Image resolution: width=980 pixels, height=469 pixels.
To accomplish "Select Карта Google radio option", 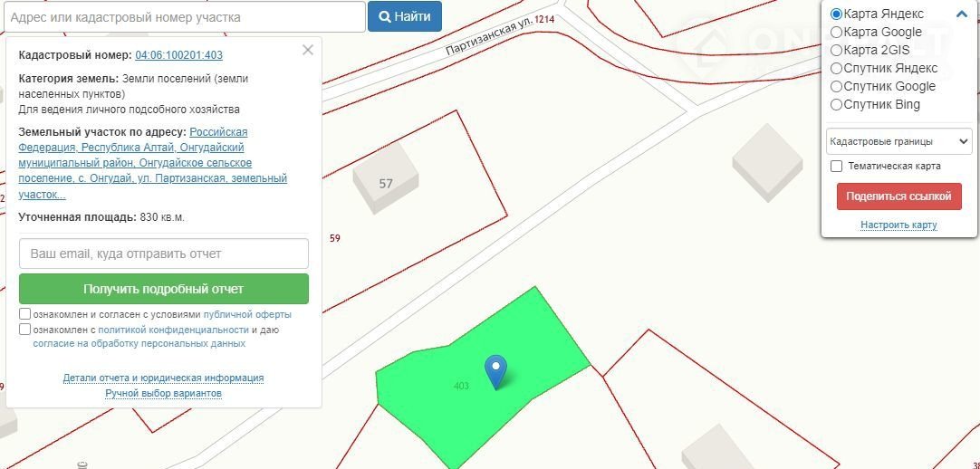I will coord(836,32).
